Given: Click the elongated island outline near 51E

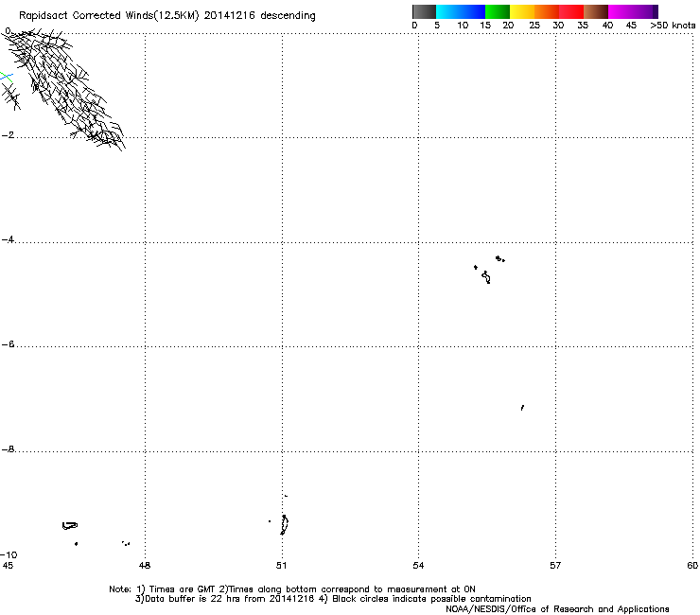Looking at the screenshot, I should pyautogui.click(x=284, y=525).
